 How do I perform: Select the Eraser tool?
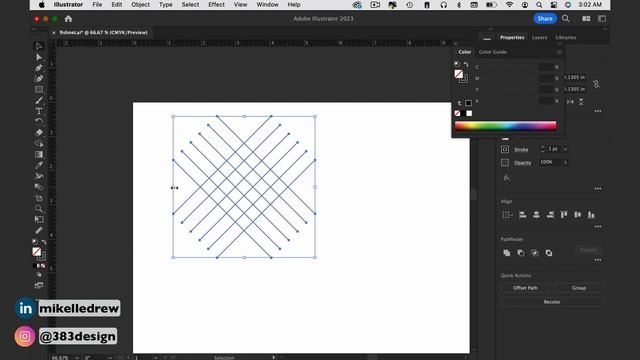(x=39, y=133)
